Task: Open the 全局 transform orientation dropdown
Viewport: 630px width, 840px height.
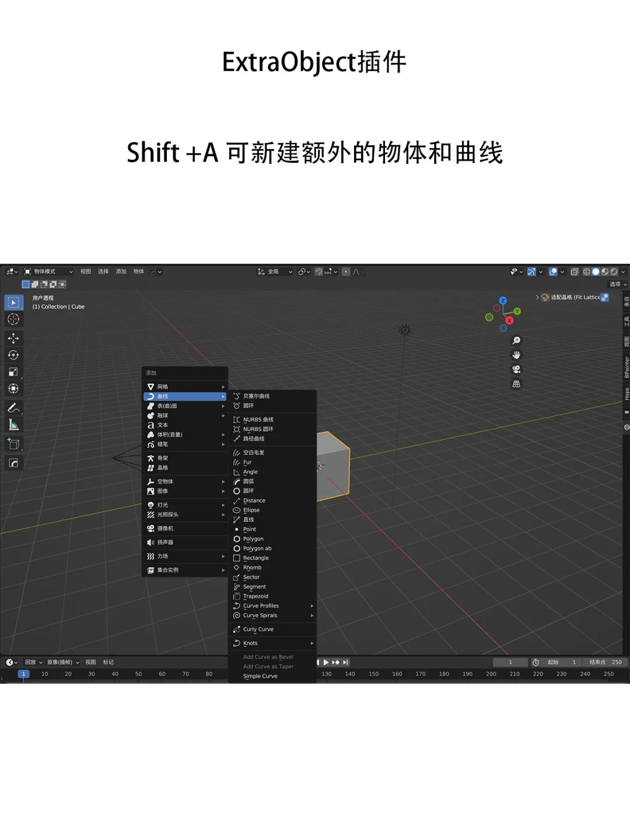Action: click(x=274, y=271)
